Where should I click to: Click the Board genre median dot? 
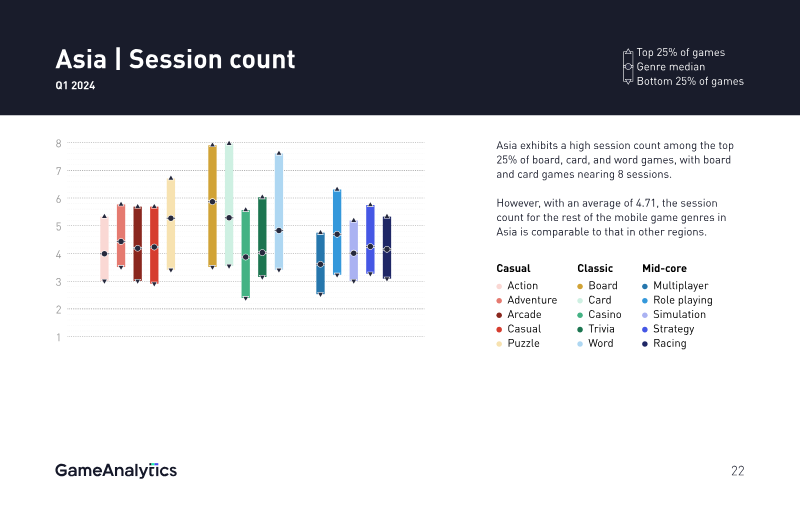tap(212, 201)
